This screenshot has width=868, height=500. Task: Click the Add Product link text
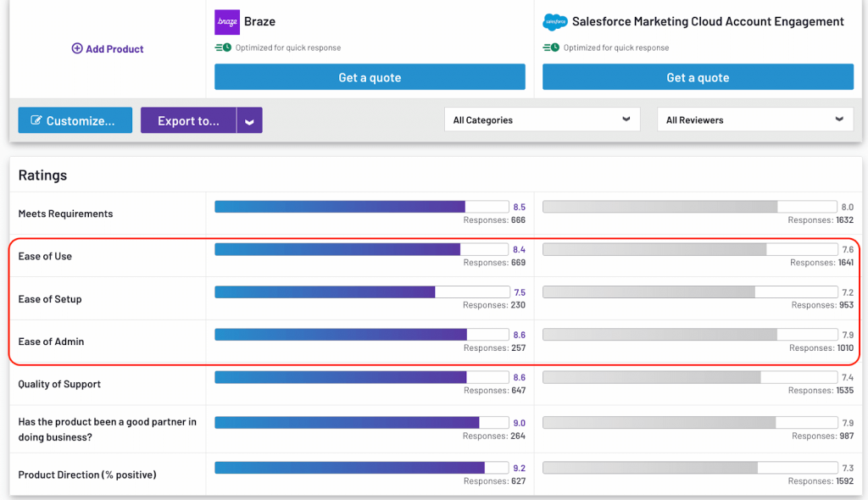(114, 48)
